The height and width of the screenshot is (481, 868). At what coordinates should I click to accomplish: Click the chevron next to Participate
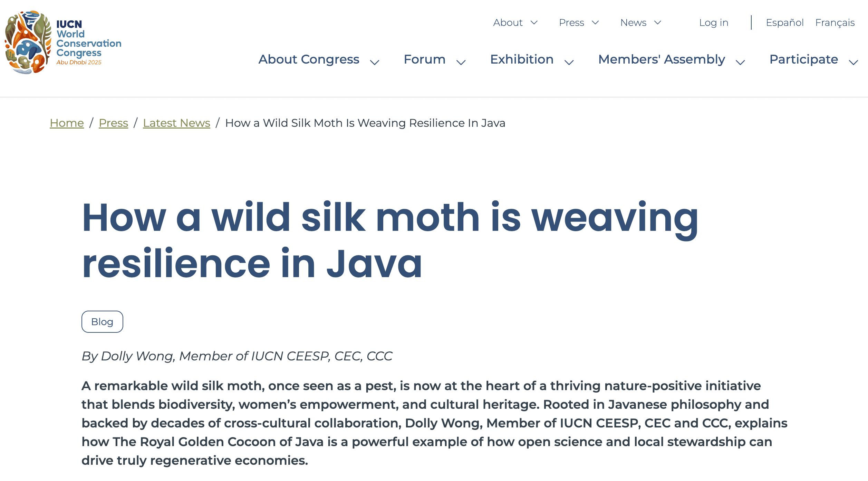point(853,62)
